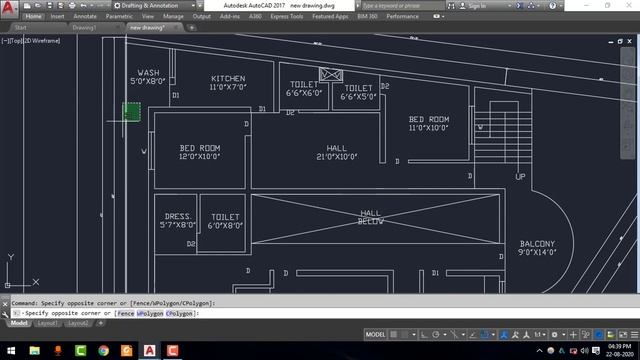Viewport: 640px width, 360px height.
Task: Click the Help question mark icon
Action: click(552, 6)
